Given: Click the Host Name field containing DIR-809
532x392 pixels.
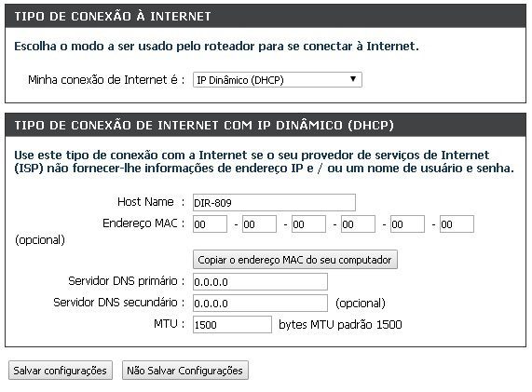Looking at the screenshot, I should coord(274,202).
